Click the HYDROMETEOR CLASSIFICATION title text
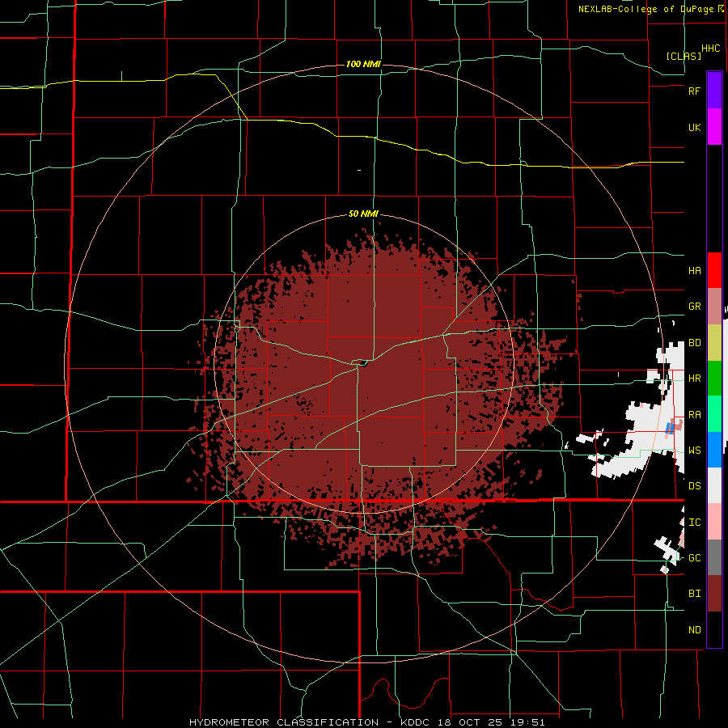The width and height of the screenshot is (728, 728). pyautogui.click(x=284, y=722)
